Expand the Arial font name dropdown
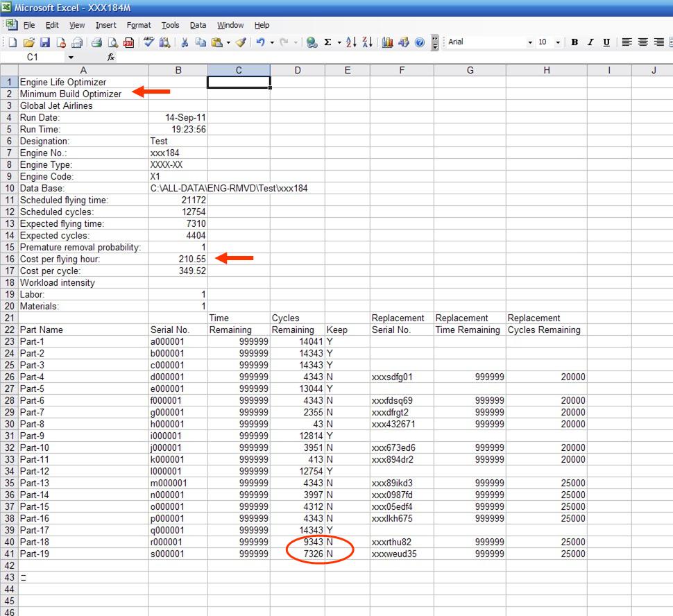Image resolution: width=673 pixels, height=616 pixels. coord(530,42)
